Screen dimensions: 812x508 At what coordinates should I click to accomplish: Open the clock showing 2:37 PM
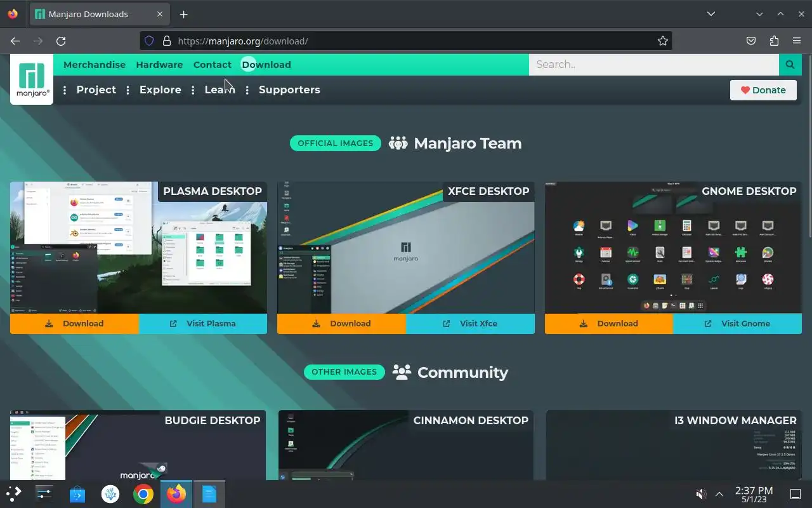[x=754, y=494]
